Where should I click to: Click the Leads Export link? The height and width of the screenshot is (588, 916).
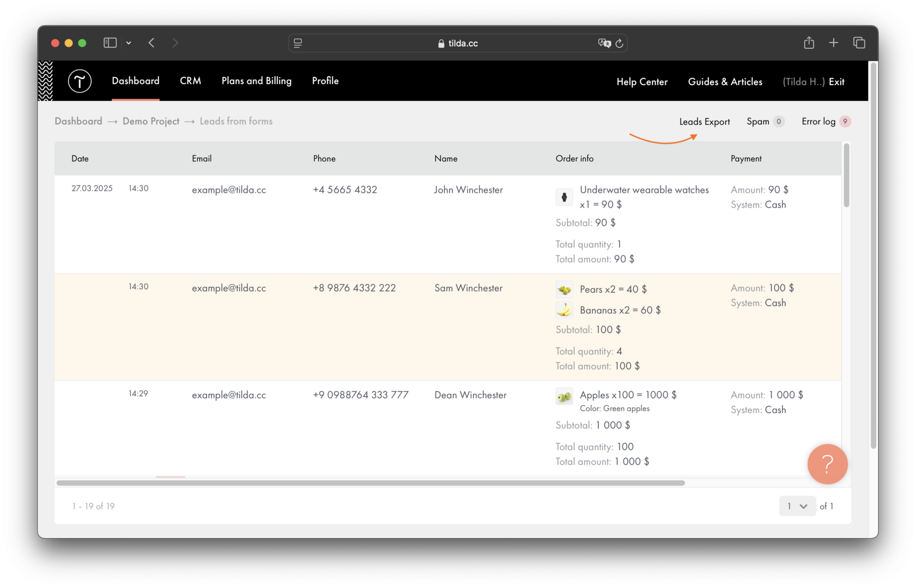click(x=704, y=122)
